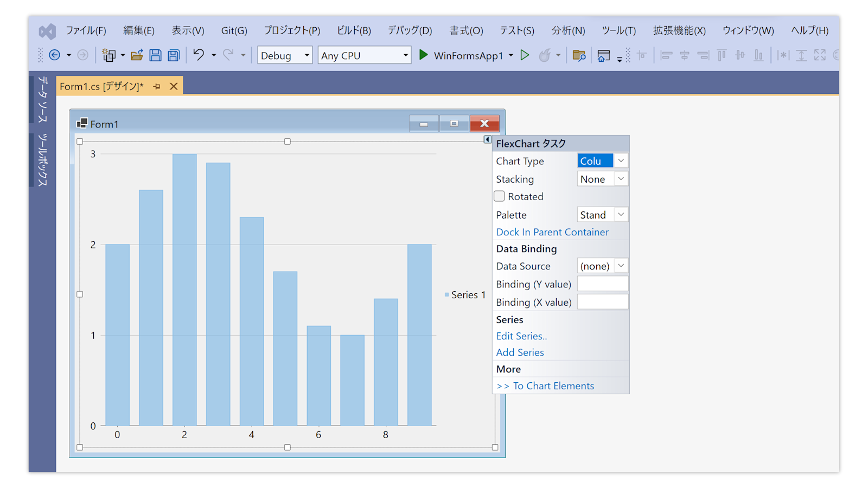
Task: Open the ビルド(B) menu
Action: (354, 31)
